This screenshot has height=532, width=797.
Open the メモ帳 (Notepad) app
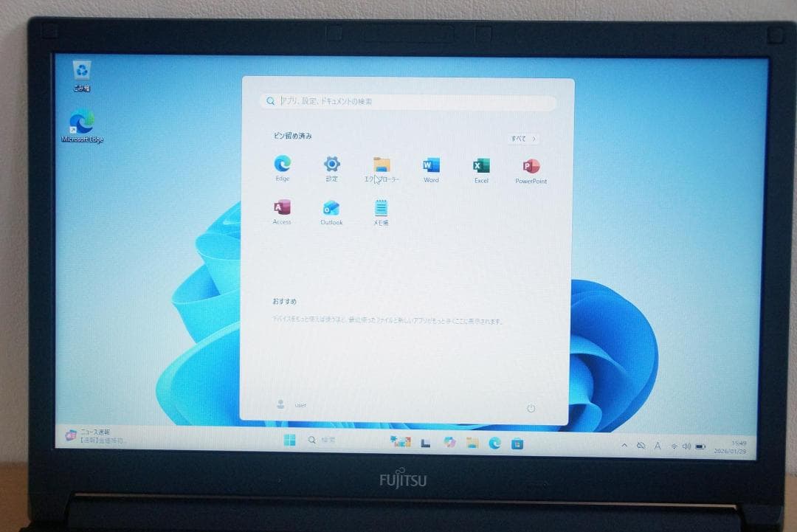(x=381, y=208)
